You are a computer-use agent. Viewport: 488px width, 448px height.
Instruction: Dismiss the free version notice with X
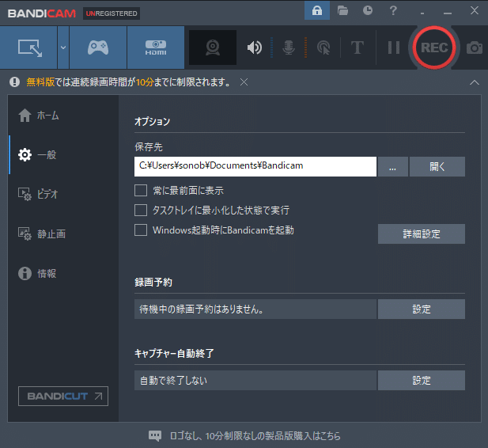tap(244, 82)
